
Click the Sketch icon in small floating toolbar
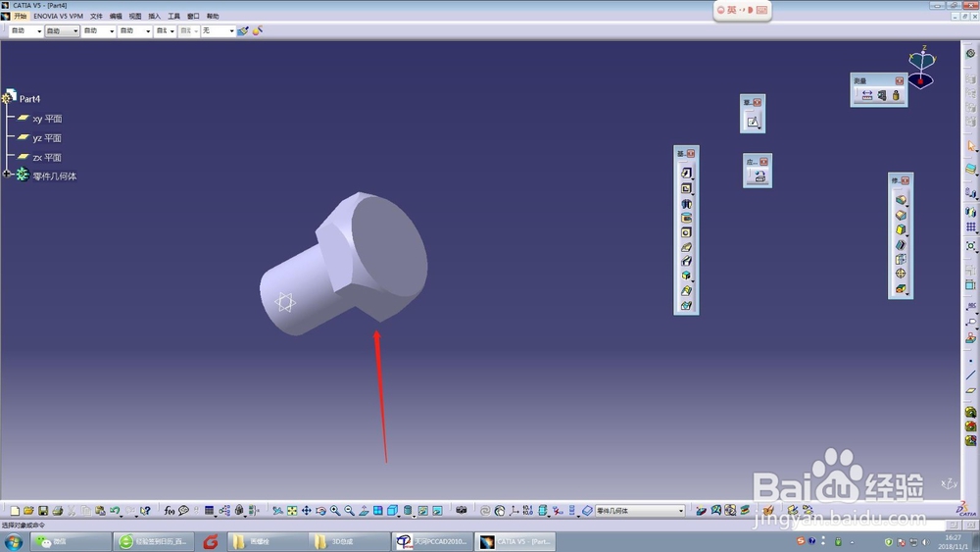tap(753, 122)
